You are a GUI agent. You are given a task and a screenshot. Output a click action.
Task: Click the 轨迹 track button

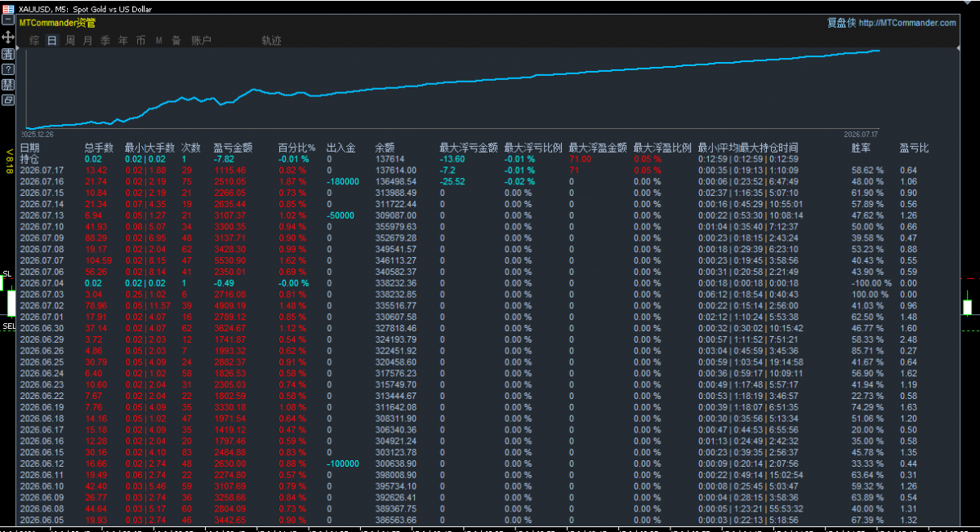271,40
